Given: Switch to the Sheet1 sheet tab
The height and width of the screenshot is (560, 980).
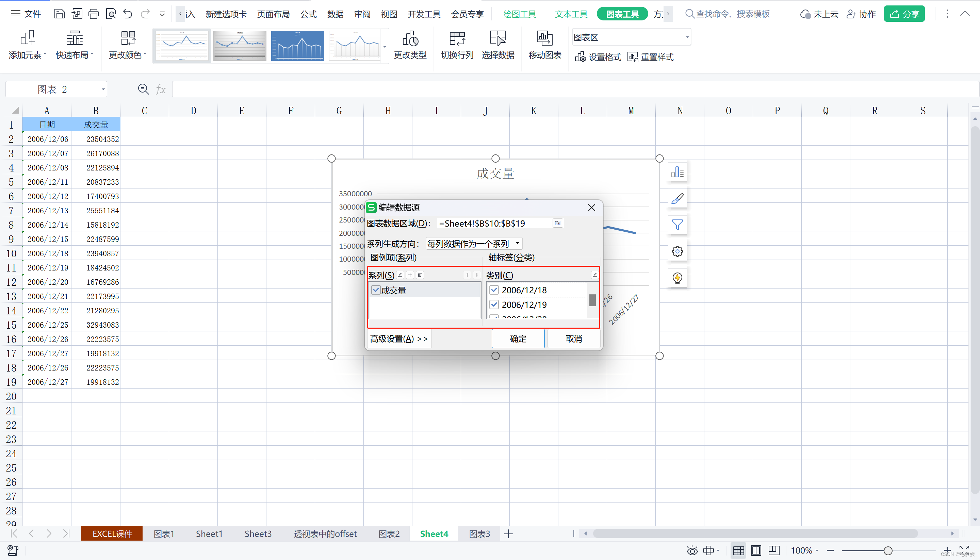Looking at the screenshot, I should point(209,533).
